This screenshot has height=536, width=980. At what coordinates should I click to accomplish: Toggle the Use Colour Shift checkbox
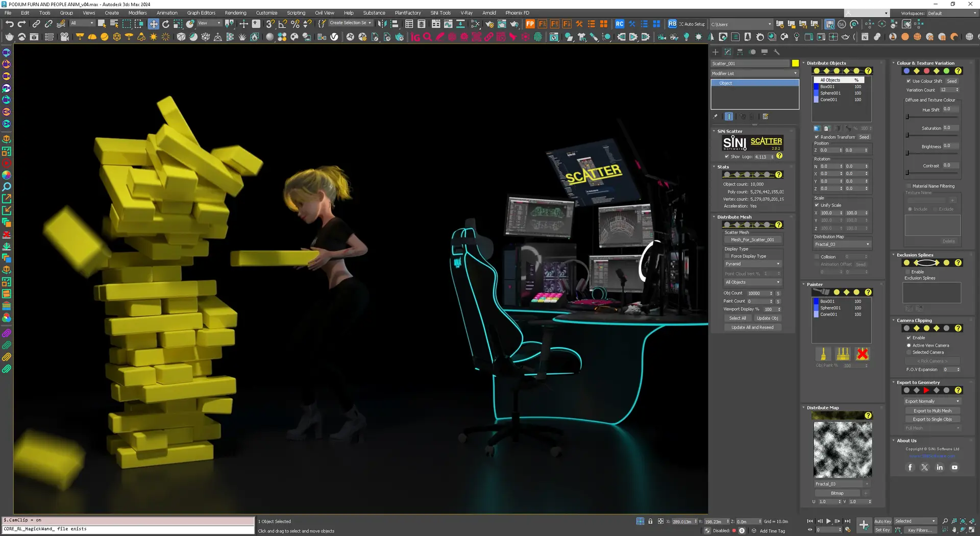click(909, 81)
